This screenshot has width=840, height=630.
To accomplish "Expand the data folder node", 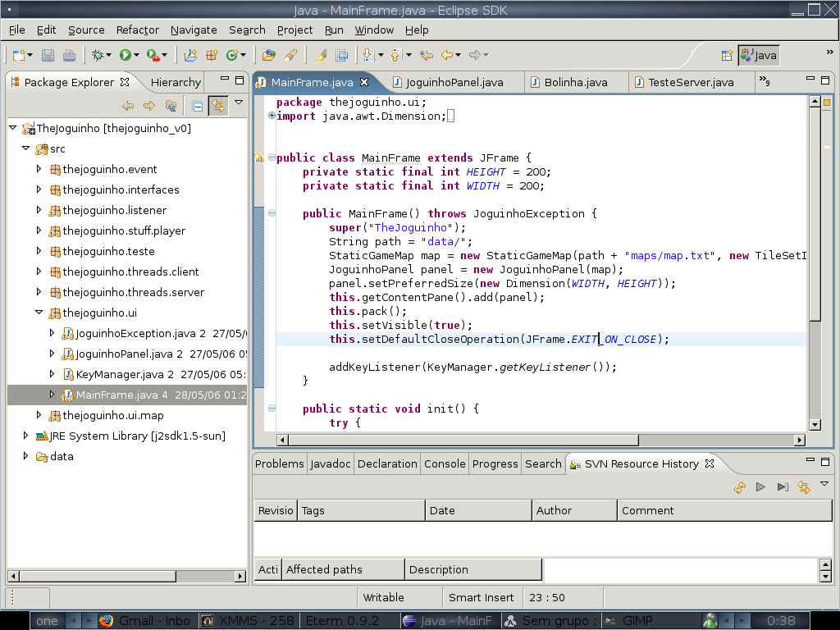I will [x=25, y=456].
